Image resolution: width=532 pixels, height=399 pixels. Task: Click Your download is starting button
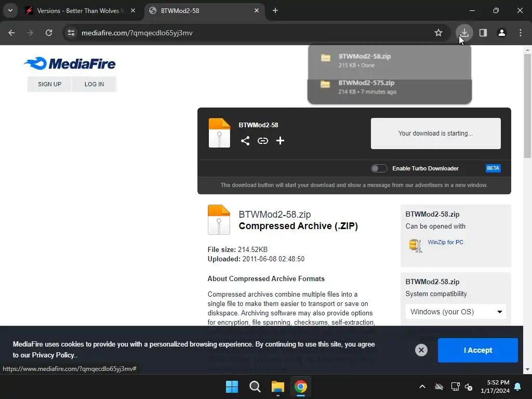[x=436, y=134]
